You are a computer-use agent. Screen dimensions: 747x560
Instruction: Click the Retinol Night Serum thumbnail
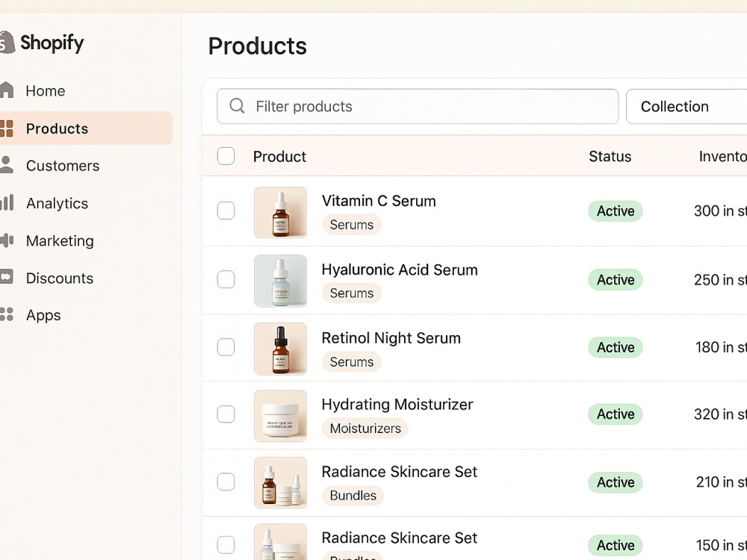[280, 349]
